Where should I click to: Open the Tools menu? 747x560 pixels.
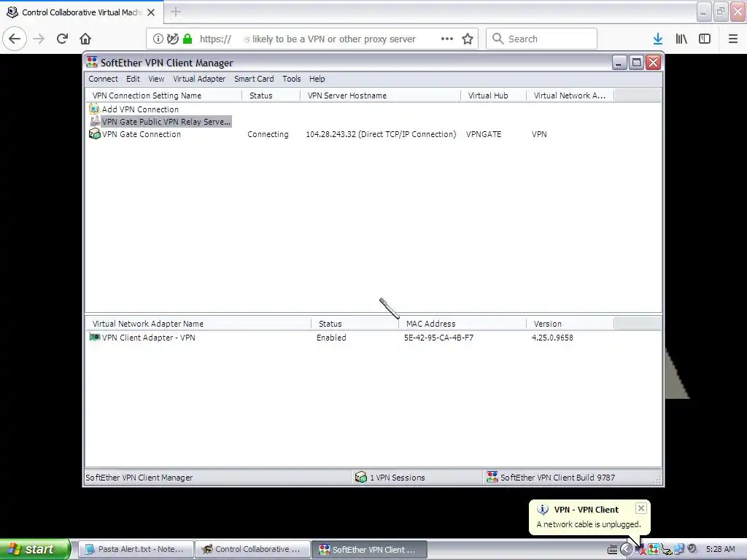tap(292, 79)
